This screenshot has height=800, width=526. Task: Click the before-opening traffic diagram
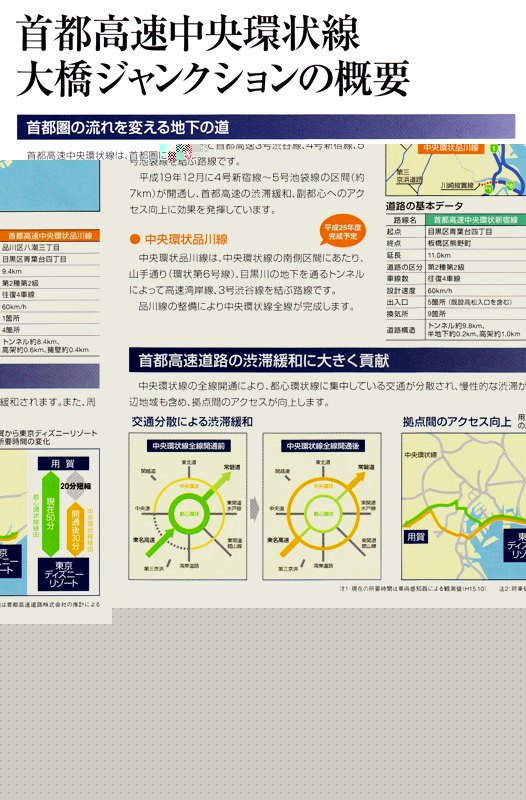pos(188,506)
